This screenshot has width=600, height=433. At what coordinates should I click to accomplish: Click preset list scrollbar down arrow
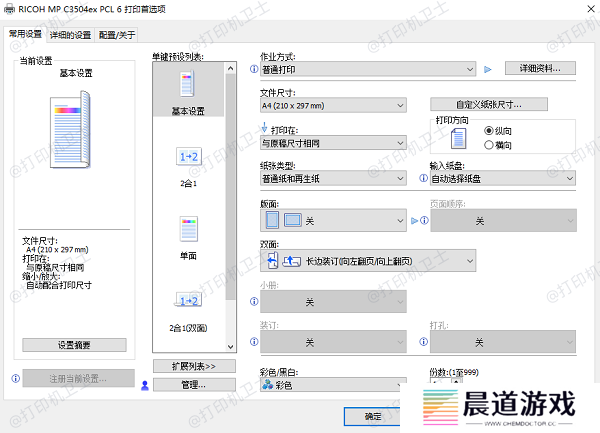coord(230,347)
